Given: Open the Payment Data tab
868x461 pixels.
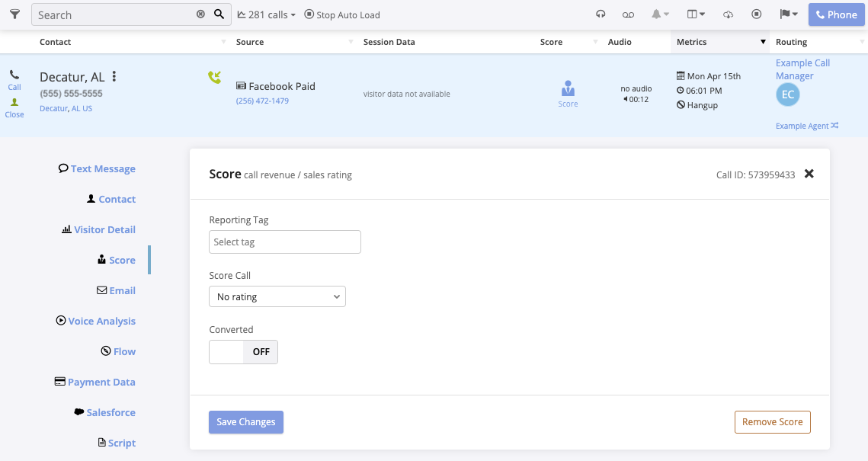Looking at the screenshot, I should tap(94, 382).
